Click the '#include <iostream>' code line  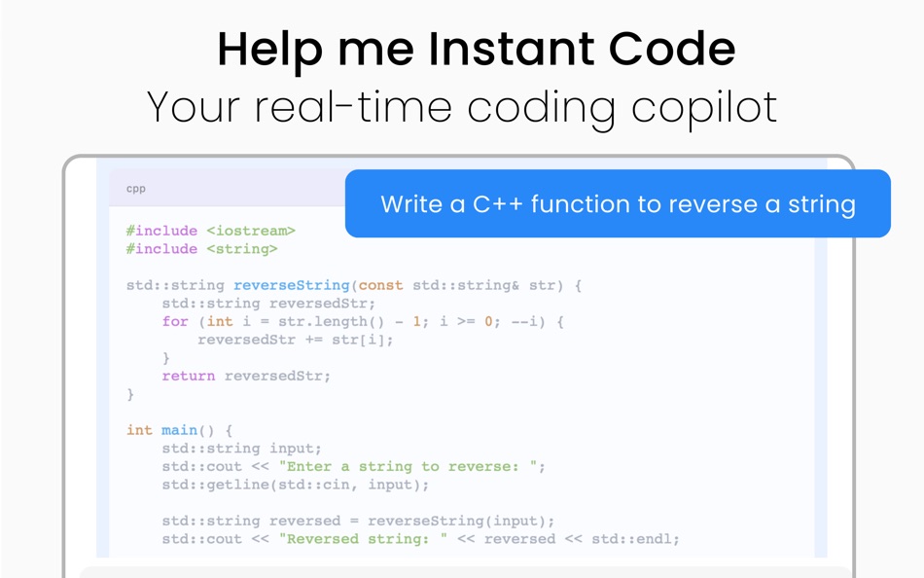pos(210,231)
